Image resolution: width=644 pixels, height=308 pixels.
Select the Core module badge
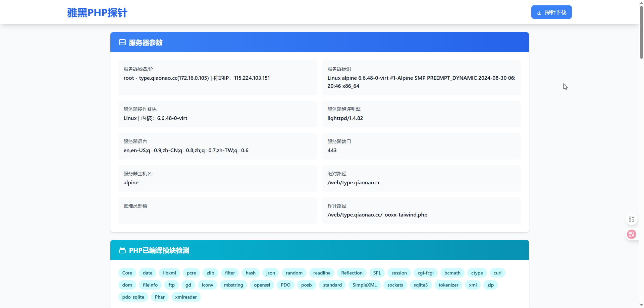[127, 273]
